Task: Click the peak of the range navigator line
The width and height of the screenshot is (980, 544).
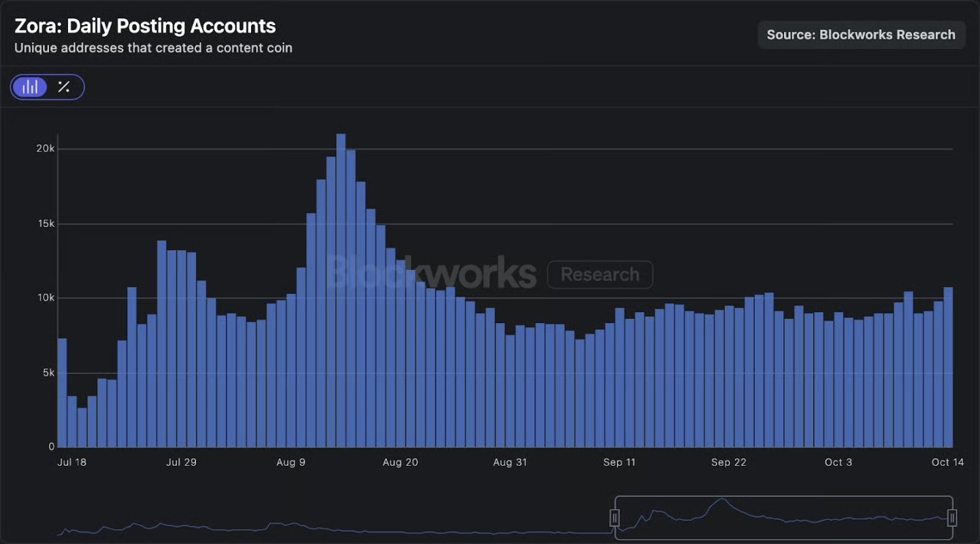Action: pyautogui.click(x=721, y=500)
